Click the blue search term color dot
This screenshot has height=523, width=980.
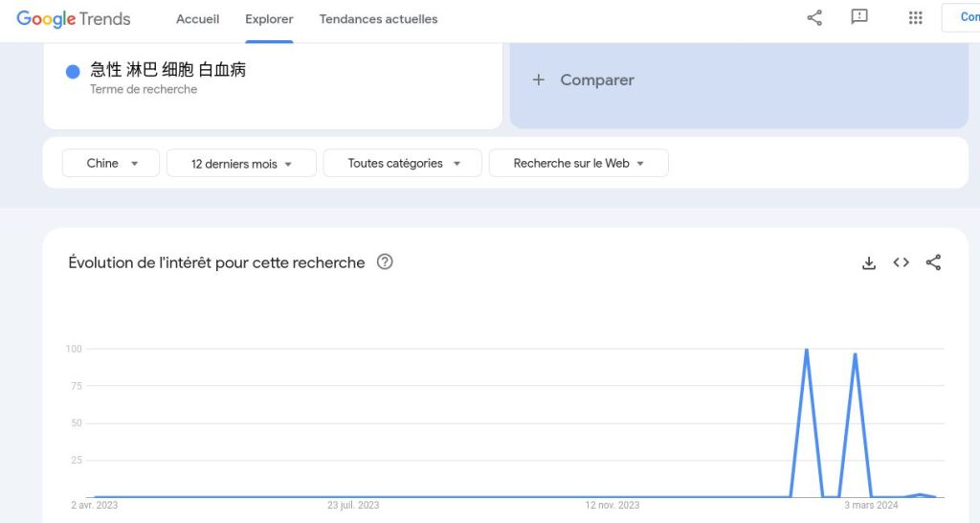tap(73, 72)
